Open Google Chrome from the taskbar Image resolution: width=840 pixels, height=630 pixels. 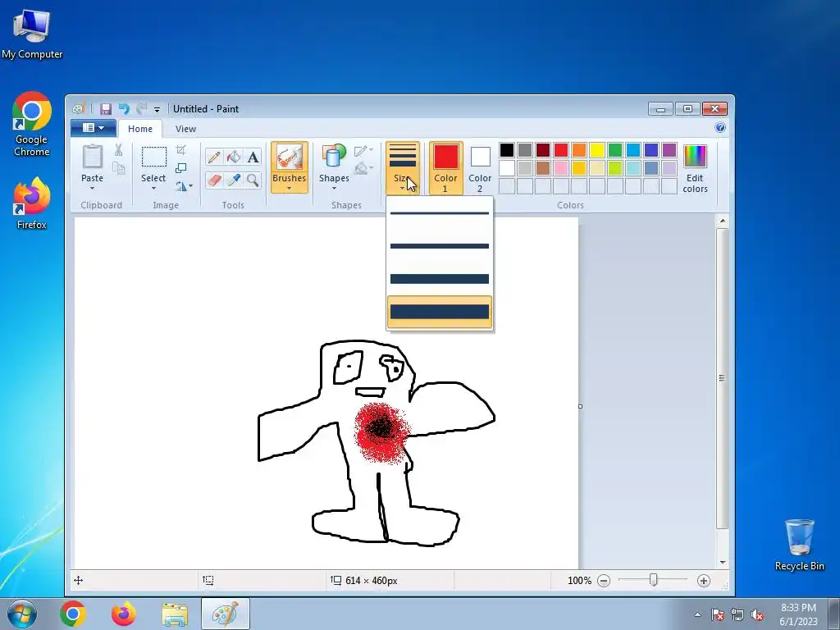click(73, 614)
